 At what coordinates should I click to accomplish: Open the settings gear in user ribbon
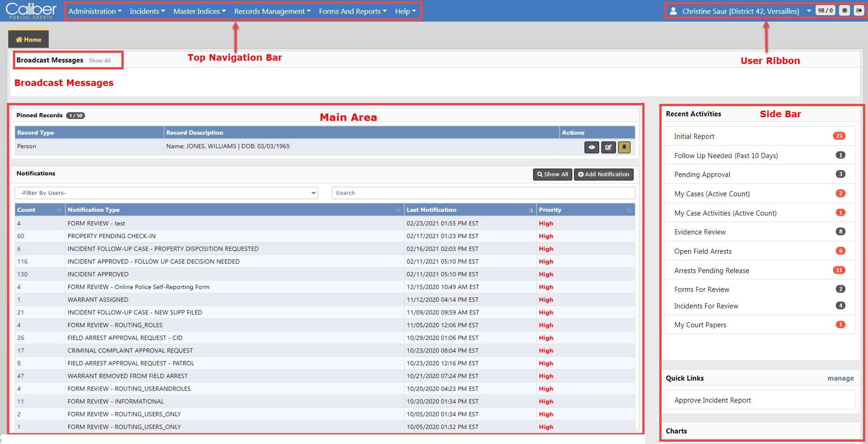(845, 11)
